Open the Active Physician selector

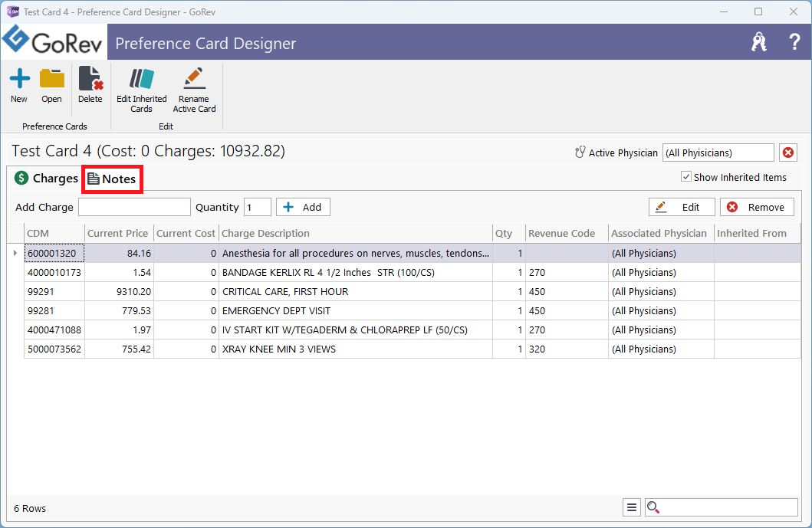click(x=718, y=152)
